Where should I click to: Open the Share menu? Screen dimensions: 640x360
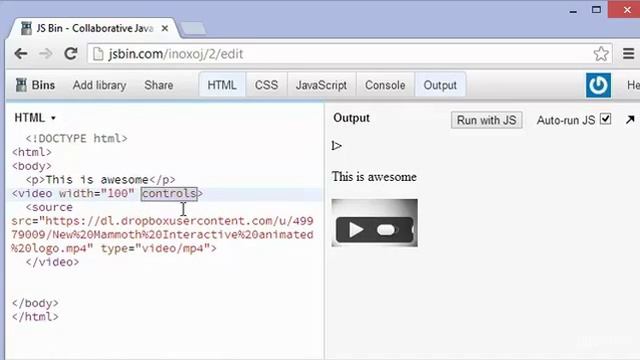[158, 85]
